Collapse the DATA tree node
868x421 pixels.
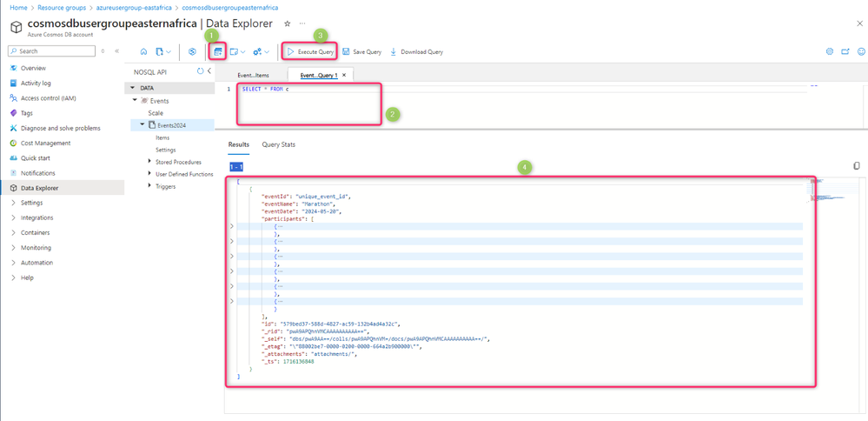click(132, 88)
